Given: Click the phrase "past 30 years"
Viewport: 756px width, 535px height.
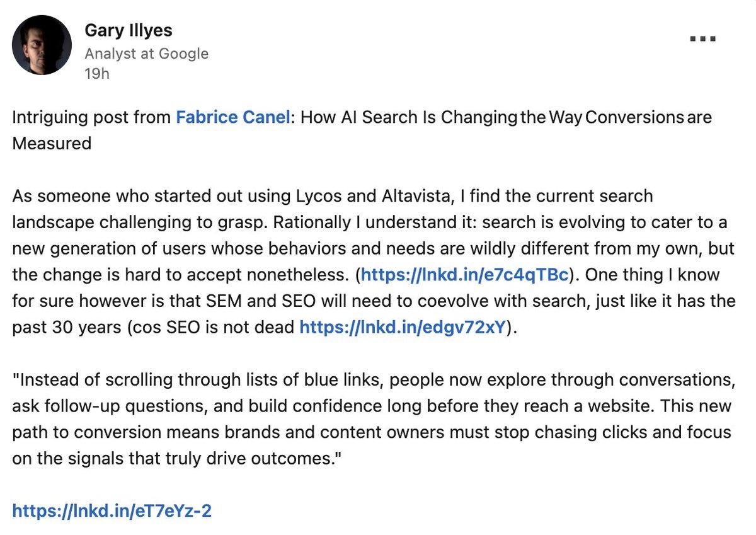Looking at the screenshot, I should click(55, 327).
